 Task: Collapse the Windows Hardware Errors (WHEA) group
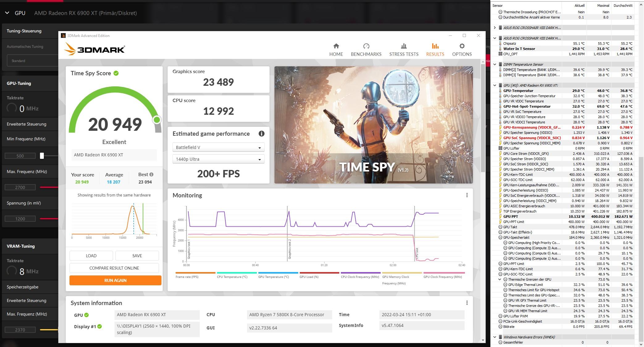tap(495, 337)
